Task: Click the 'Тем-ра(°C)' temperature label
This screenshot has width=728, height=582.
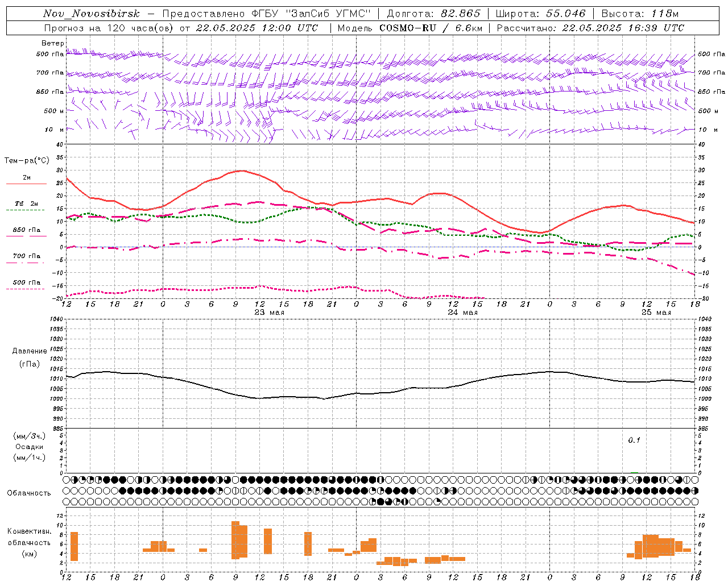Action: (x=27, y=161)
